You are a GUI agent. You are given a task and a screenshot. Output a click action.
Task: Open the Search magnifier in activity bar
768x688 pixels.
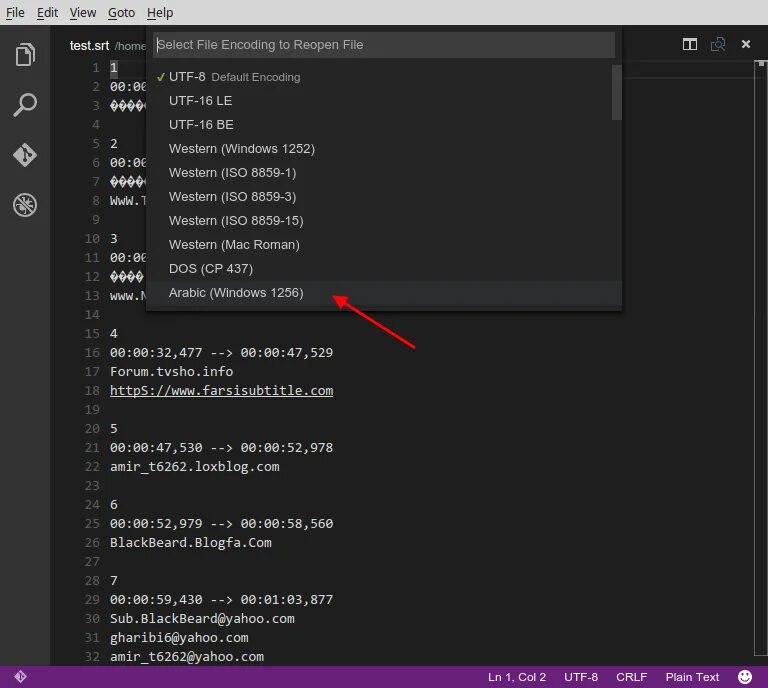point(25,104)
